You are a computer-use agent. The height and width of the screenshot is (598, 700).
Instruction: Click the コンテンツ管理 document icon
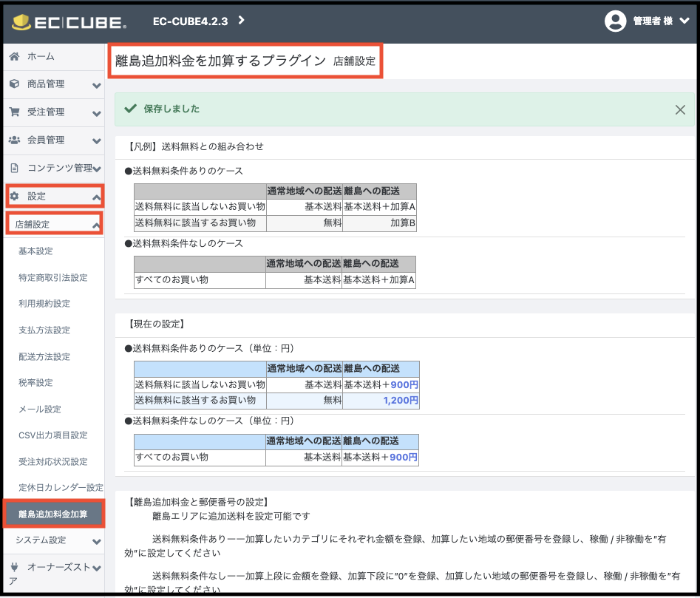pyautogui.click(x=14, y=168)
